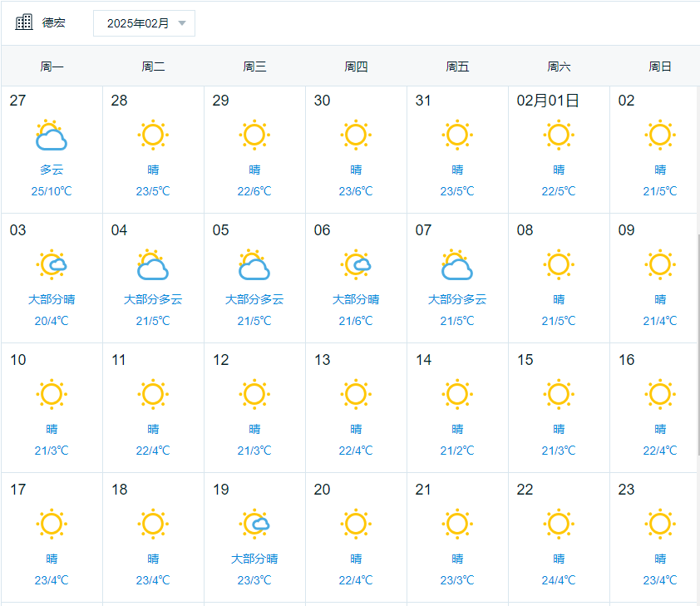Click the sunny icon for day 31
The image size is (700, 606).
[457, 135]
